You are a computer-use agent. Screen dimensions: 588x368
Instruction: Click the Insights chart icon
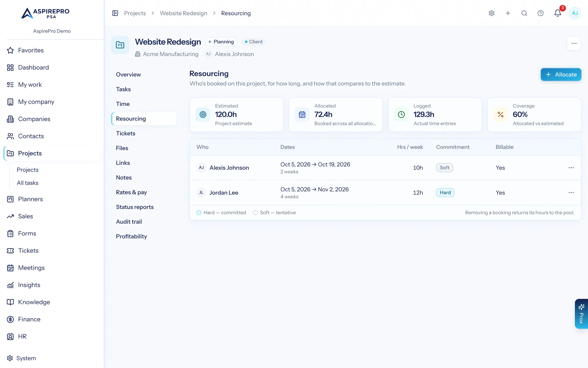10,285
